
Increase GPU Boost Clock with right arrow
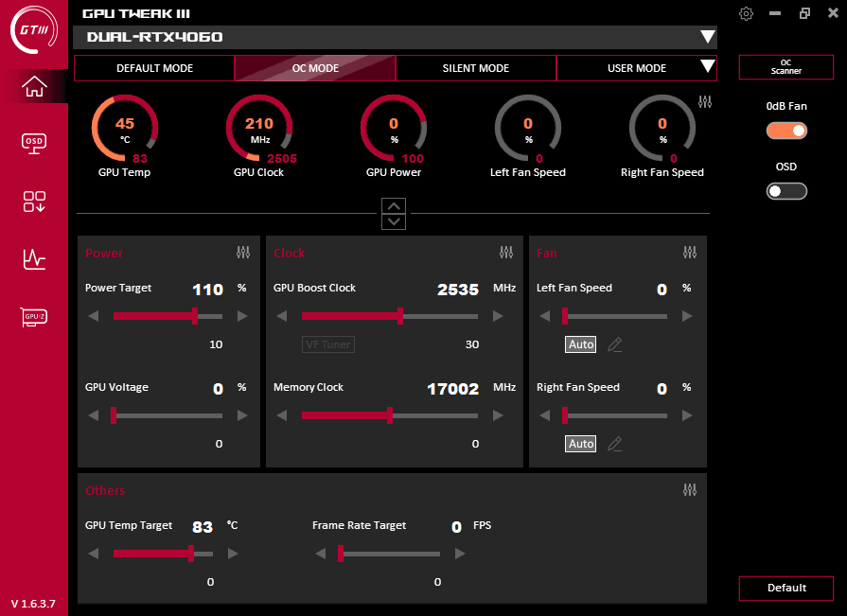pyautogui.click(x=498, y=316)
